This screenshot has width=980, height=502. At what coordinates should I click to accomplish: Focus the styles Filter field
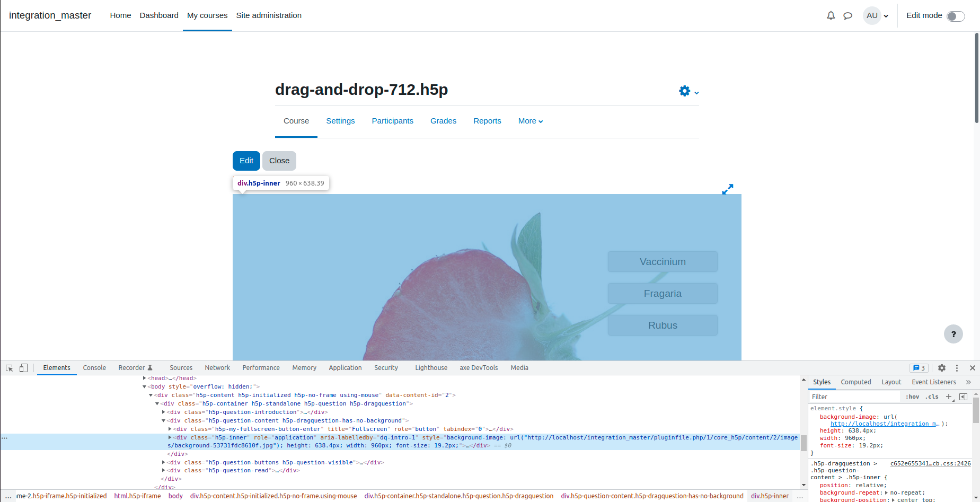click(854, 397)
